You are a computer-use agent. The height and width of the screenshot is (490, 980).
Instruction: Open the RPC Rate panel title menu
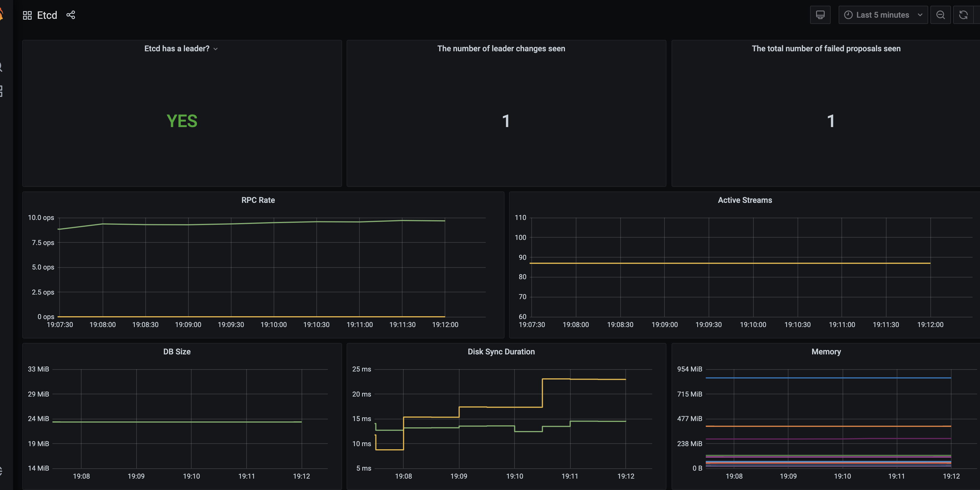pos(258,200)
